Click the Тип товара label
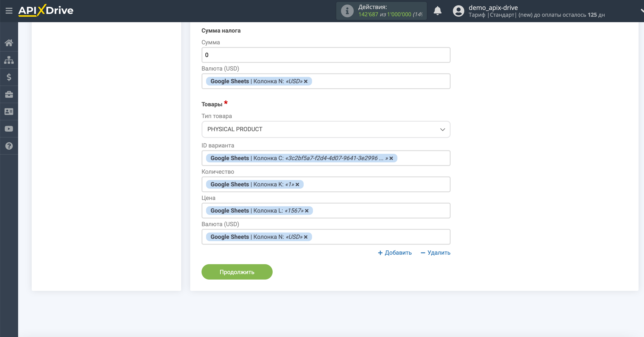This screenshot has width=644, height=337. 217,116
